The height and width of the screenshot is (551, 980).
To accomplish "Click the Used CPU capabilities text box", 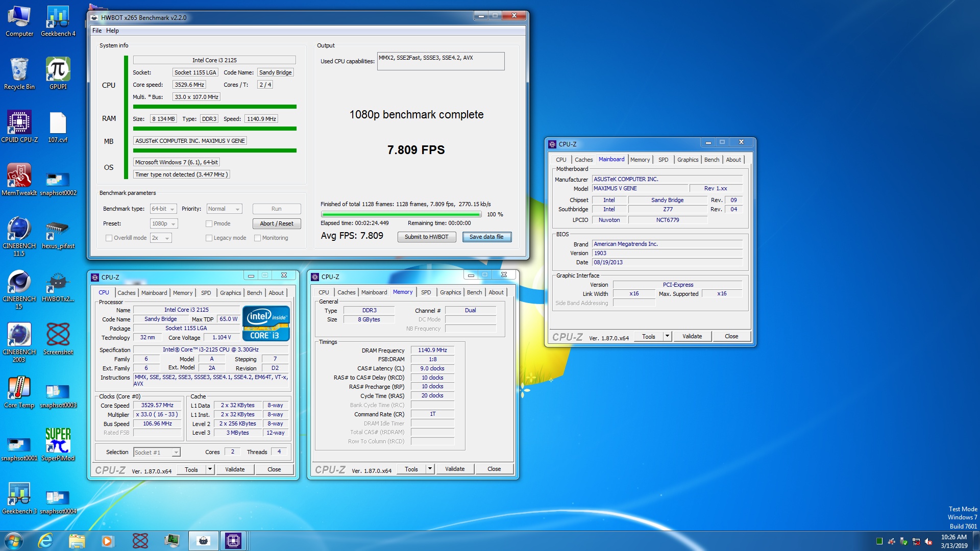I will click(441, 61).
